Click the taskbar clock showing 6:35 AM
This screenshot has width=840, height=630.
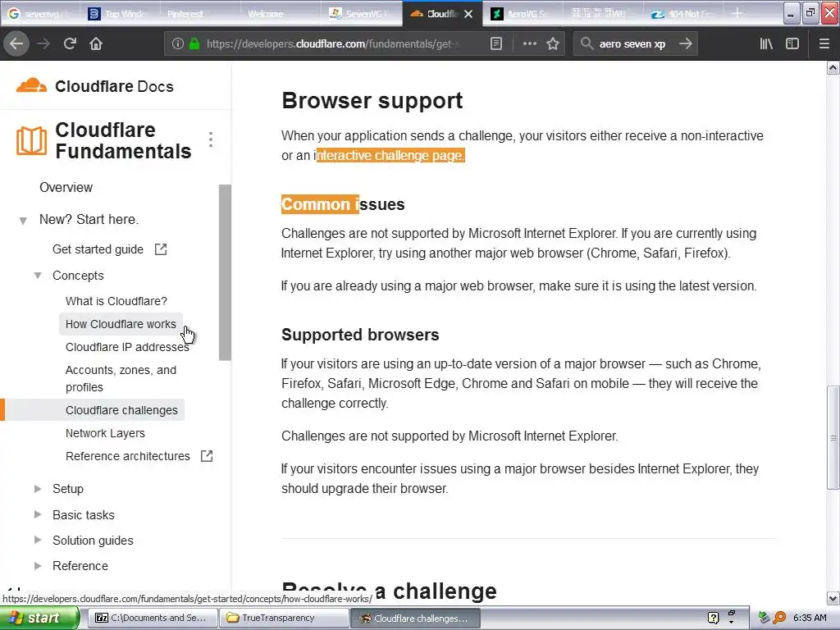coord(810,618)
